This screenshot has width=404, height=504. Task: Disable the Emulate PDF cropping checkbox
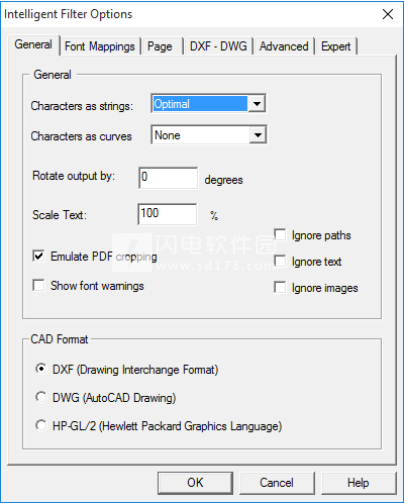[x=39, y=256]
